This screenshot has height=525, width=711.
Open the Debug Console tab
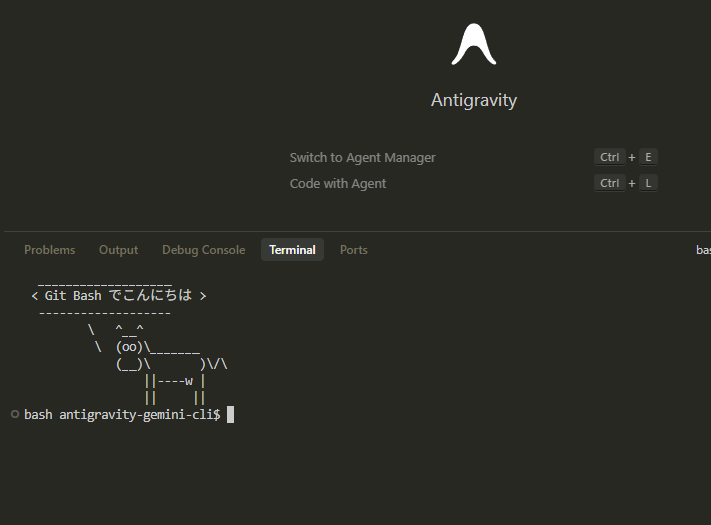204,250
